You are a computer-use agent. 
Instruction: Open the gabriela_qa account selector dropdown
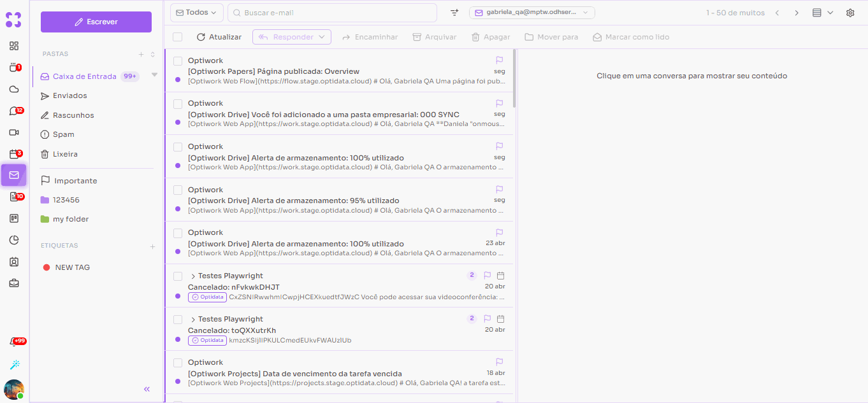coord(532,13)
